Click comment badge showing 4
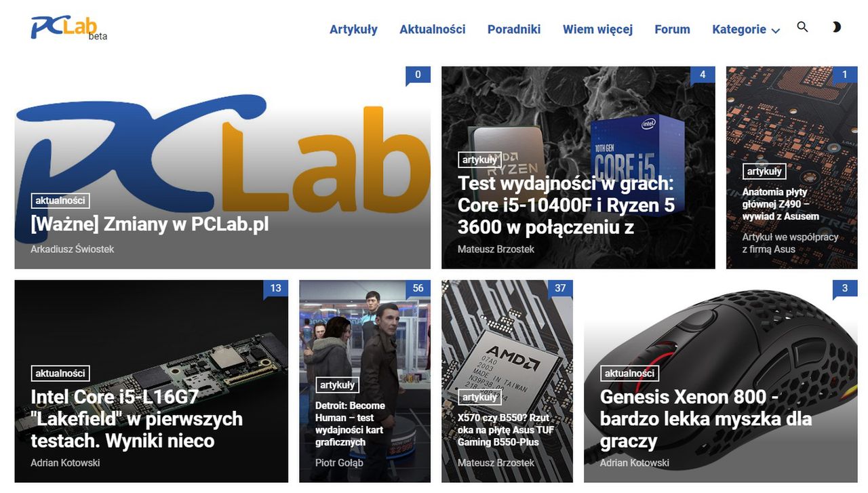 click(703, 75)
